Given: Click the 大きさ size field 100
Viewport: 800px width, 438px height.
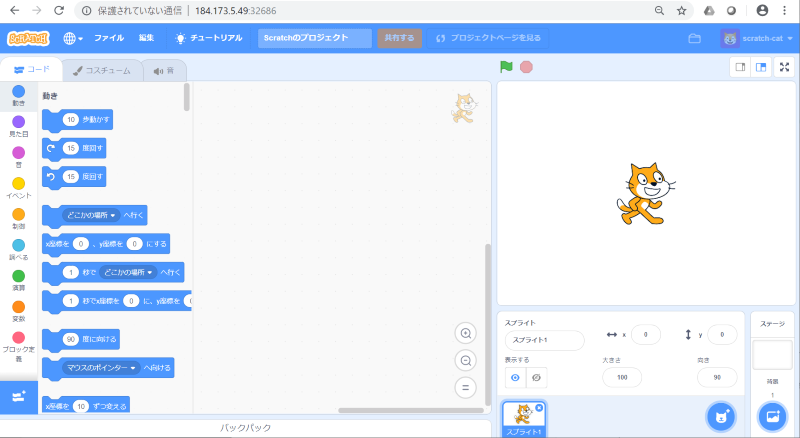Looking at the screenshot, I should pyautogui.click(x=622, y=378).
